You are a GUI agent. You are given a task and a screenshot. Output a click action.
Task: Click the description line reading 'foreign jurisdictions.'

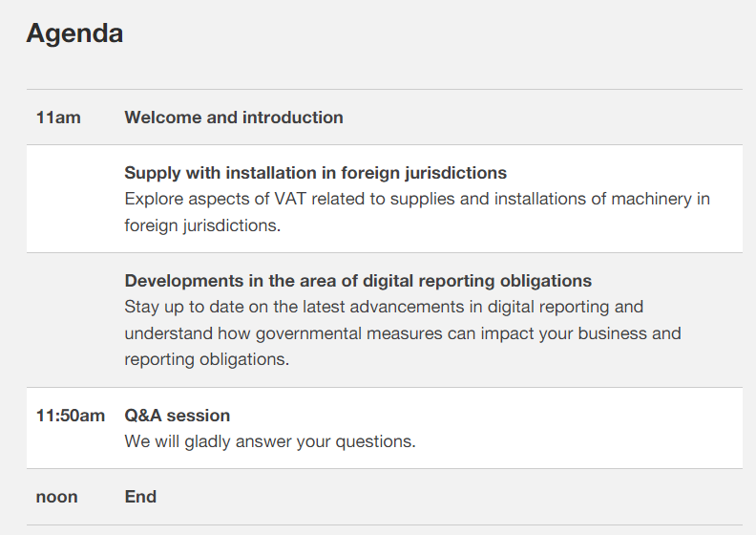202,225
